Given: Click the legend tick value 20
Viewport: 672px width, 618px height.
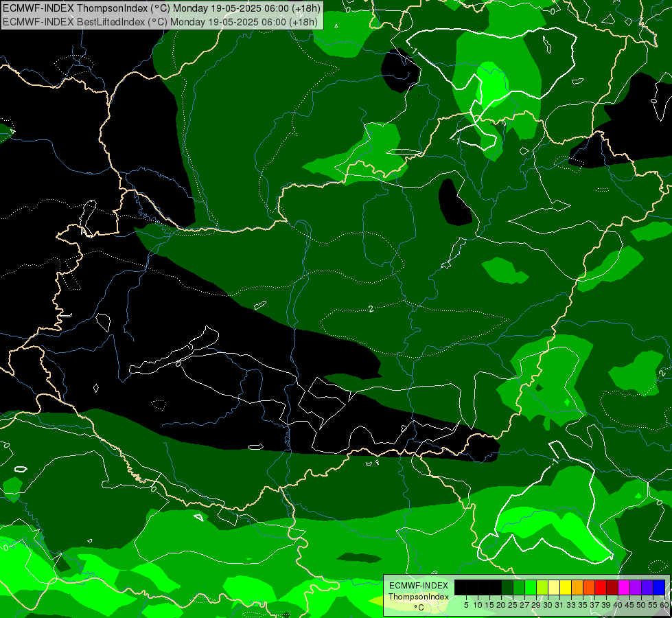Looking at the screenshot, I should [501, 605].
